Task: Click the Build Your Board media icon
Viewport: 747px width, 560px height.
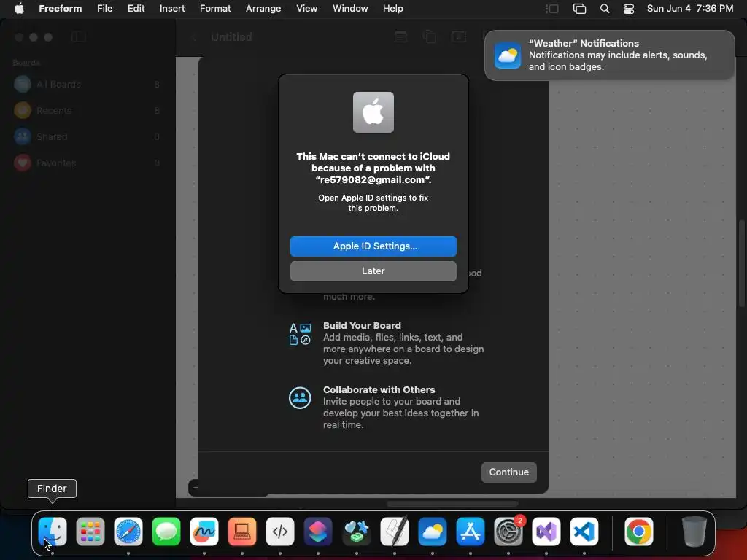Action: point(300,334)
